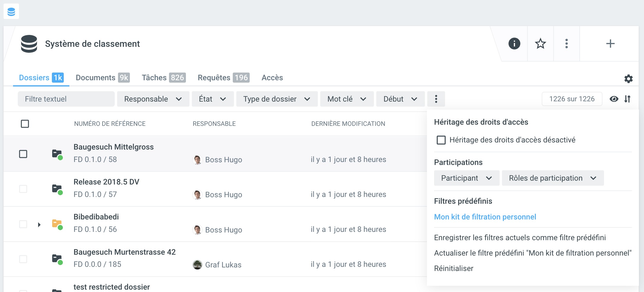Open the settings gear icon

point(628,78)
